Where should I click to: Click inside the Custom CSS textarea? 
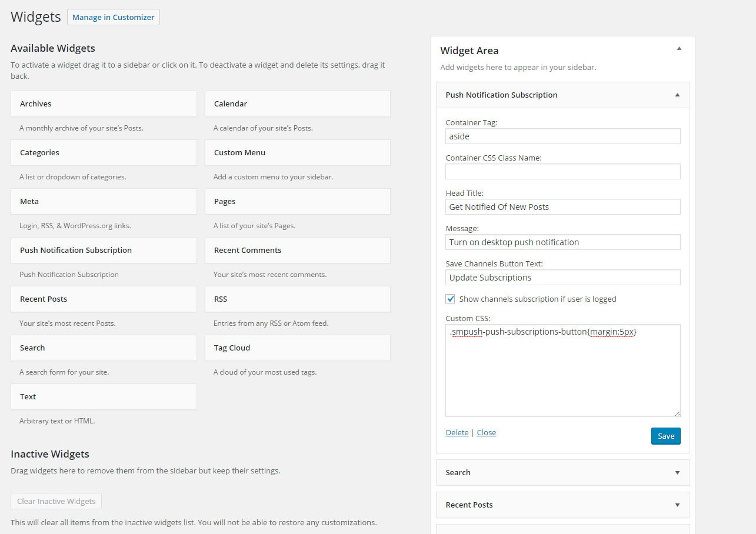[562, 371]
